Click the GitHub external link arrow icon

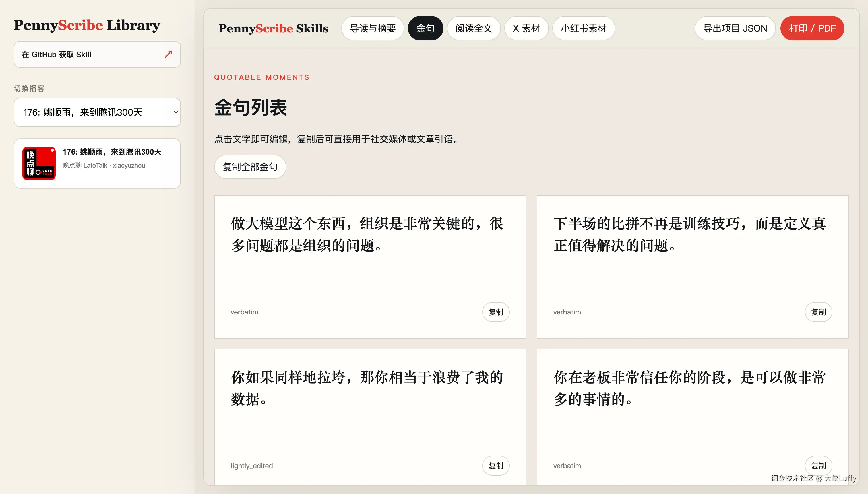click(168, 54)
